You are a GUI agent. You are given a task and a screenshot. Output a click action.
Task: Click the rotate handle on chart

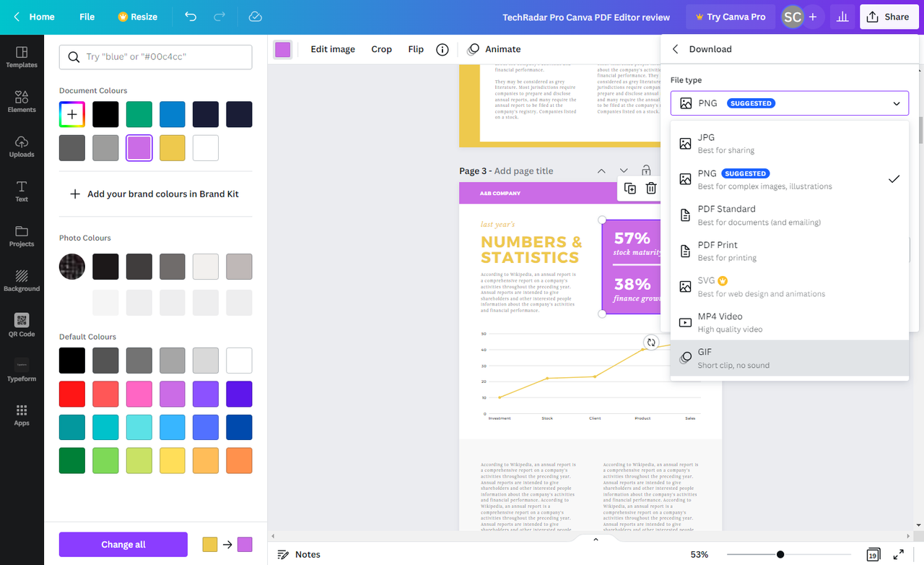click(x=651, y=342)
